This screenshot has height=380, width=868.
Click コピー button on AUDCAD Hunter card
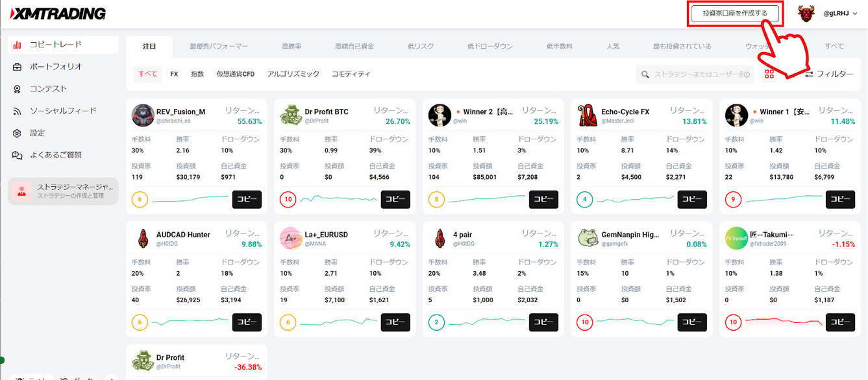click(x=247, y=322)
